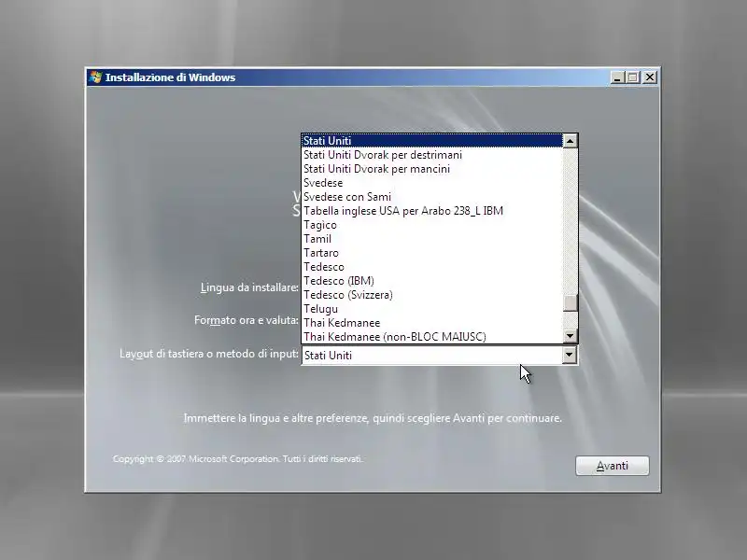Maximize the Installazione di Windows window

(x=633, y=77)
